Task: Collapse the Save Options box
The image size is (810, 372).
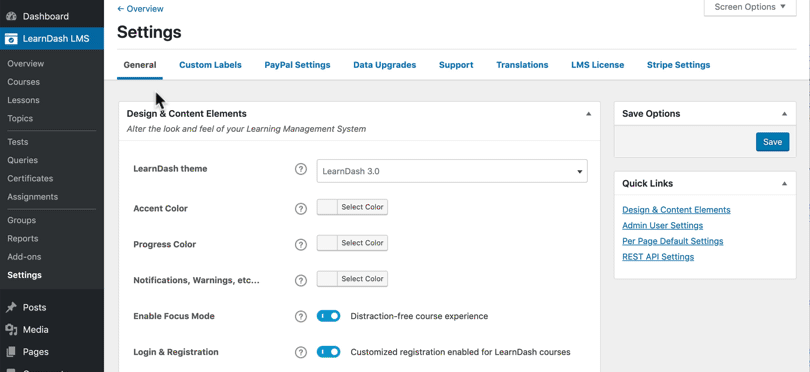Action: 784,114
